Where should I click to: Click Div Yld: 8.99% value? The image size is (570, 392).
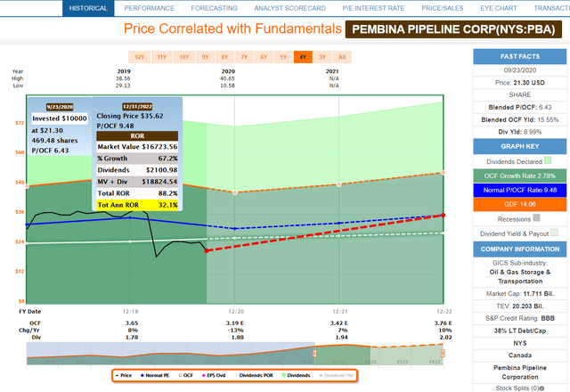(520, 132)
